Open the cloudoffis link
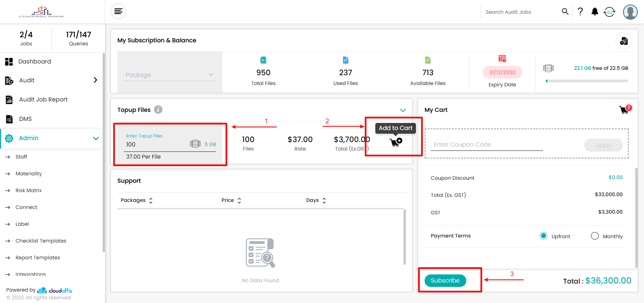Screen dimensions: 644x303 (55, 291)
